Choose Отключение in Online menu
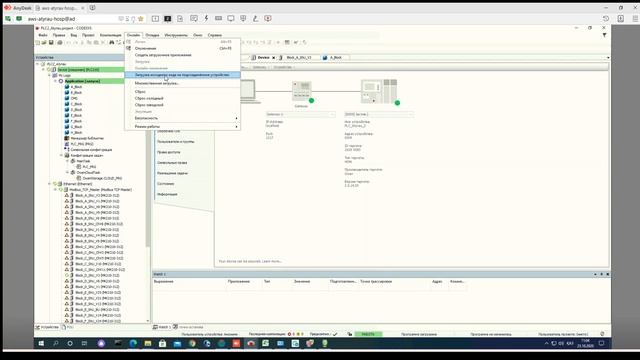This screenshot has height=360, width=640. point(182,49)
